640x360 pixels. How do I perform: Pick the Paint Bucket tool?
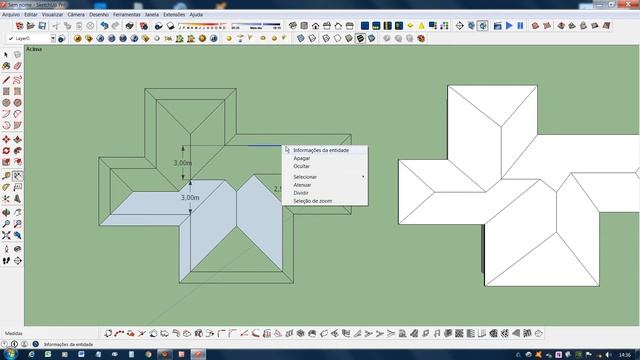coord(6,66)
